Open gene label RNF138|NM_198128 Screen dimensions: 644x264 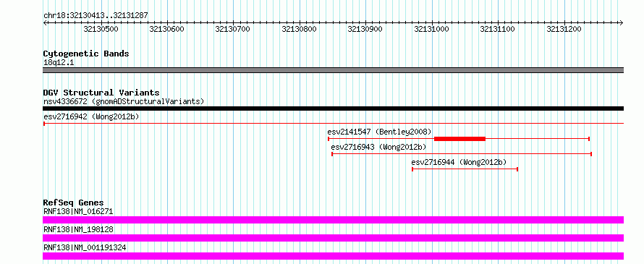coord(78,229)
